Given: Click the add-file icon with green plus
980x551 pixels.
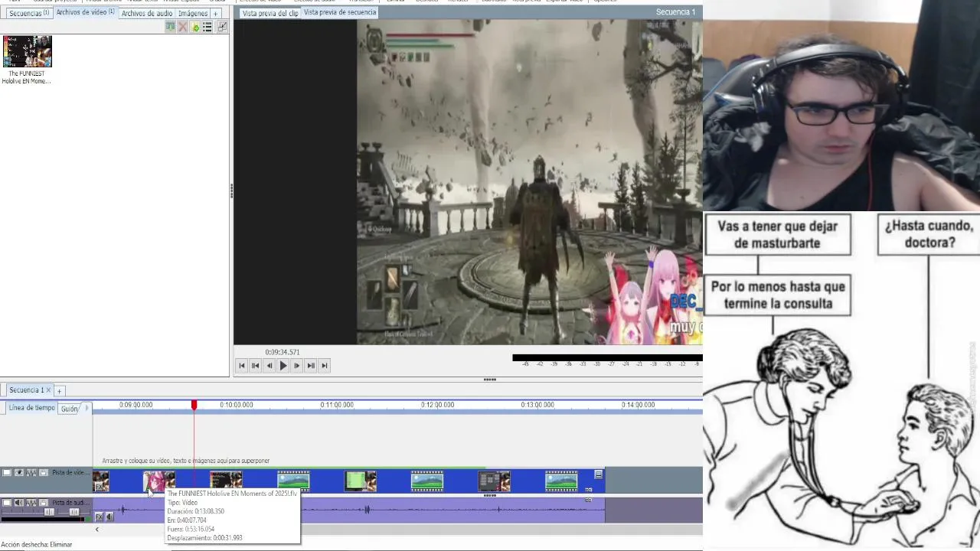Looking at the screenshot, I should 195,27.
